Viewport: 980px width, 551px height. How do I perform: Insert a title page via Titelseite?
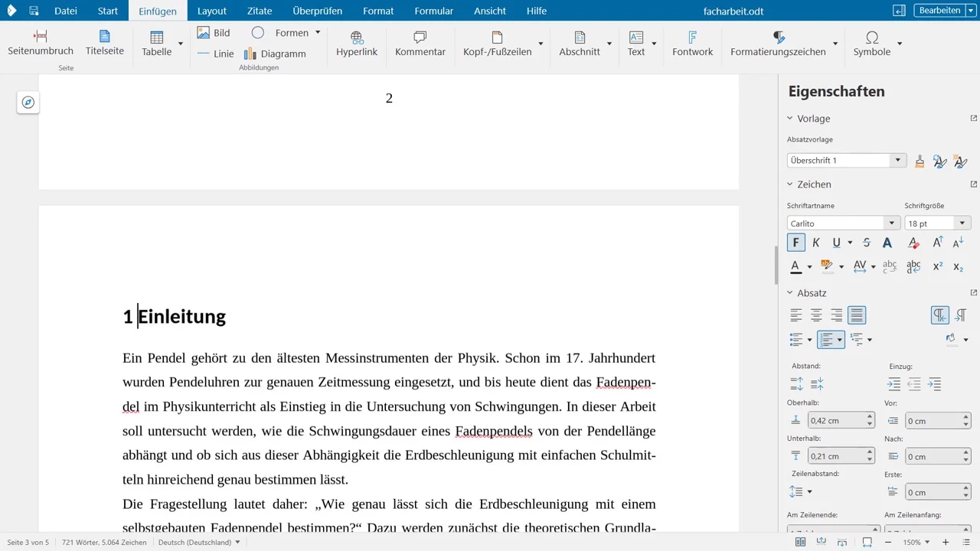click(x=105, y=44)
